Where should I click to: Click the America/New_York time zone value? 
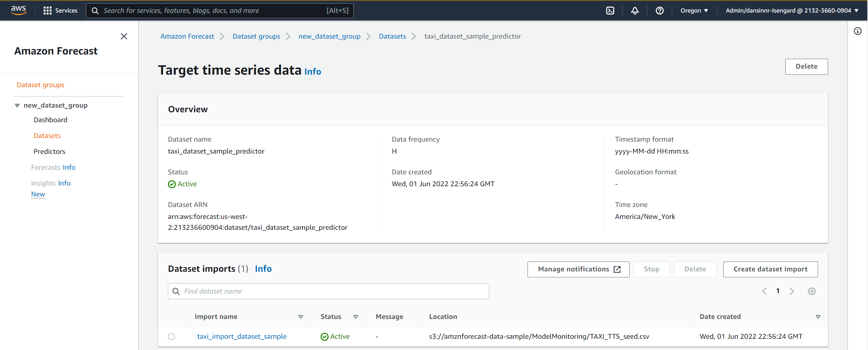[x=645, y=217]
